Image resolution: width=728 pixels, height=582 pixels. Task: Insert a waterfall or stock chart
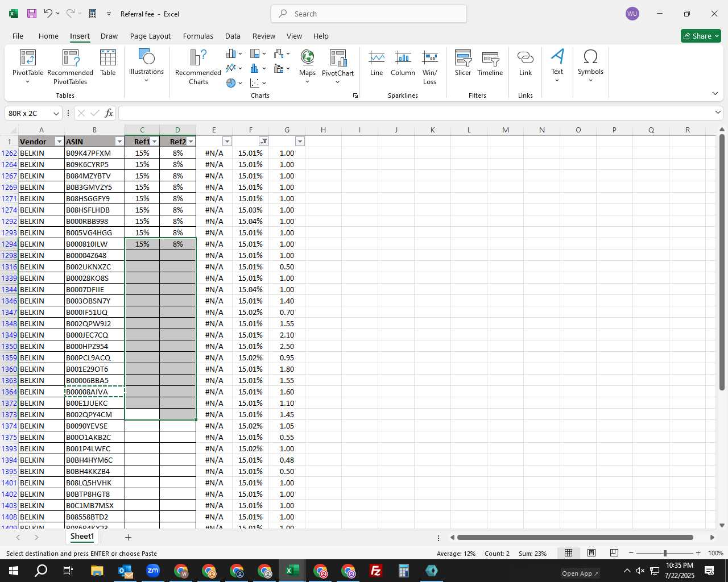click(x=282, y=53)
